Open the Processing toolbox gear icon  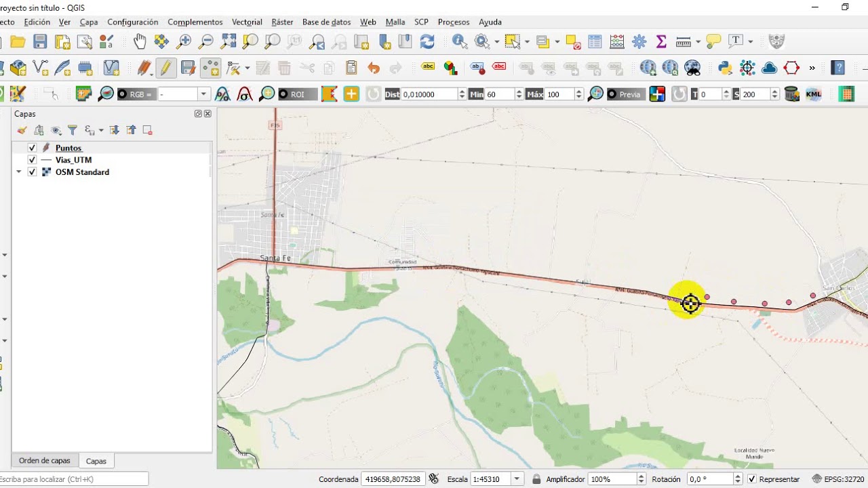click(x=639, y=42)
